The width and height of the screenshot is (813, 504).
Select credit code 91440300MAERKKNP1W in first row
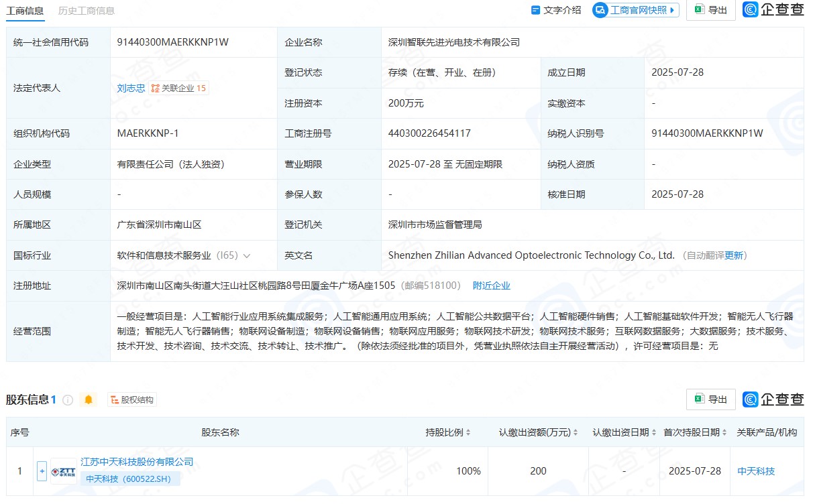[173, 42]
